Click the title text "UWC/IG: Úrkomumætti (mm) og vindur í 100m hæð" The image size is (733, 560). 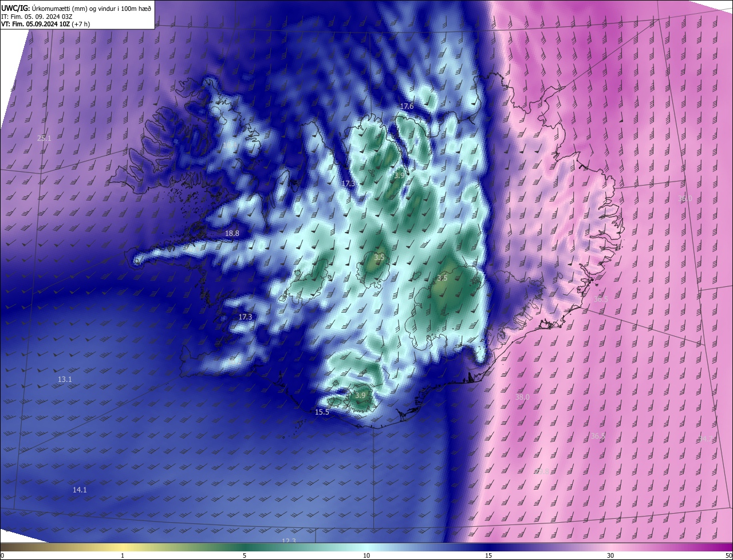(x=76, y=8)
